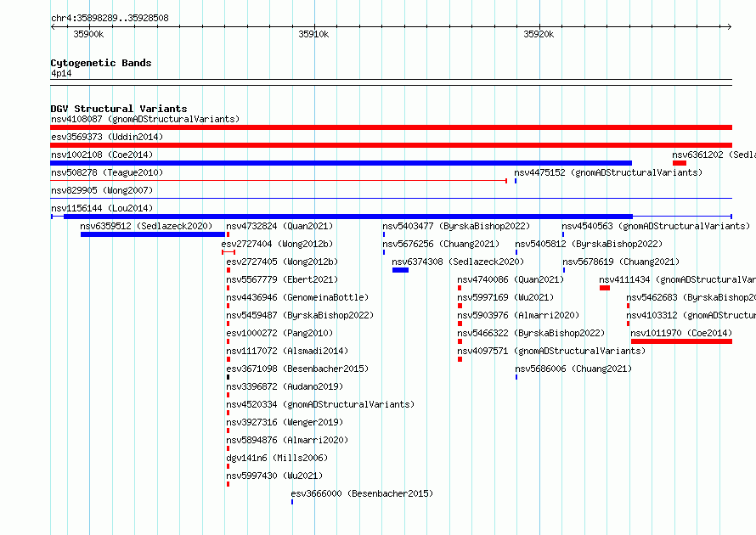Select esv3666000 (Besenbacher2015) variant
756x535 pixels.
tap(362, 493)
